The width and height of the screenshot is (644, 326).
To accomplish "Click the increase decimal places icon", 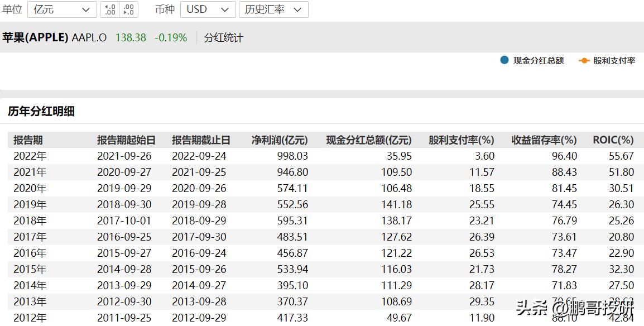I will point(110,9).
